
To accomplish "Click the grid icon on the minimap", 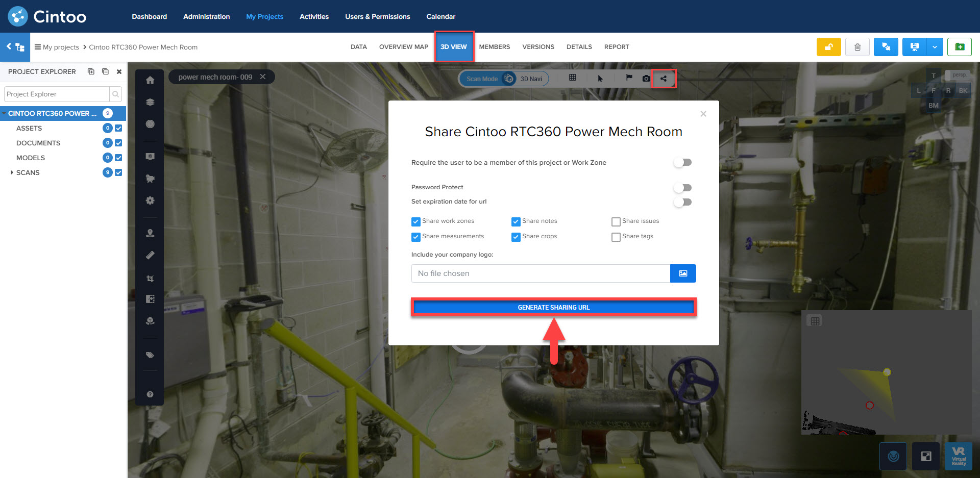I will [x=815, y=321].
